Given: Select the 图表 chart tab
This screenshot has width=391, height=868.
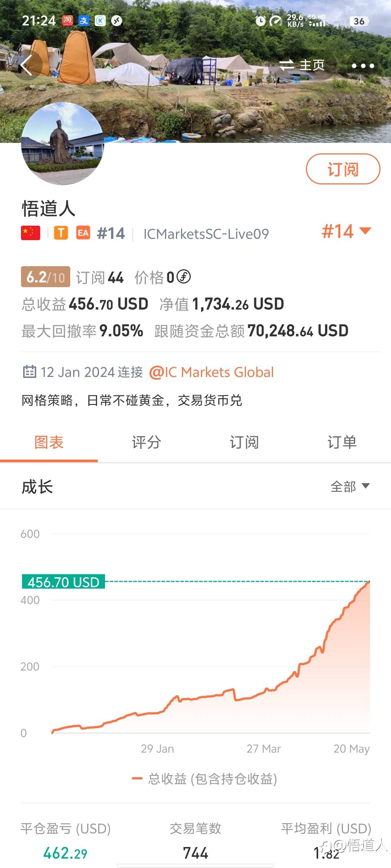Looking at the screenshot, I should click(49, 442).
